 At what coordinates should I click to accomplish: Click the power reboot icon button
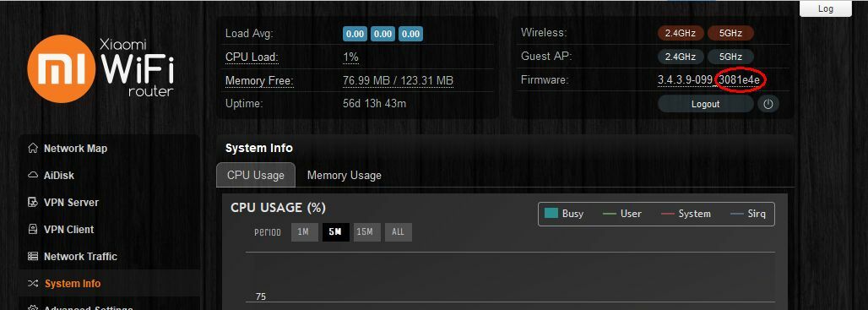tap(768, 104)
